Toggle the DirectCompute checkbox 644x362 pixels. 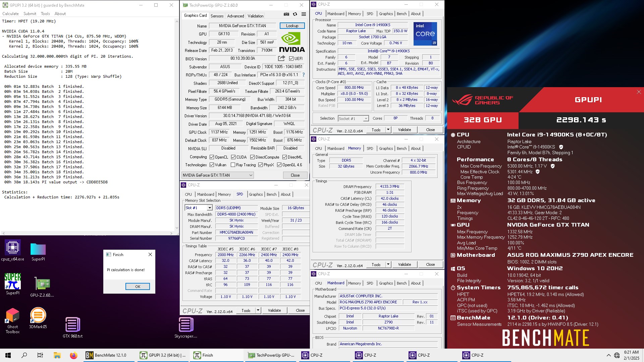pyautogui.click(x=252, y=157)
